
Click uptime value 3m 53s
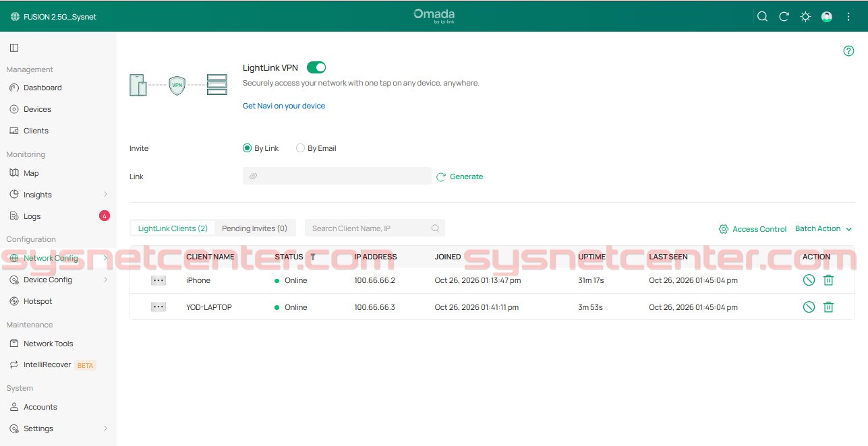point(590,307)
